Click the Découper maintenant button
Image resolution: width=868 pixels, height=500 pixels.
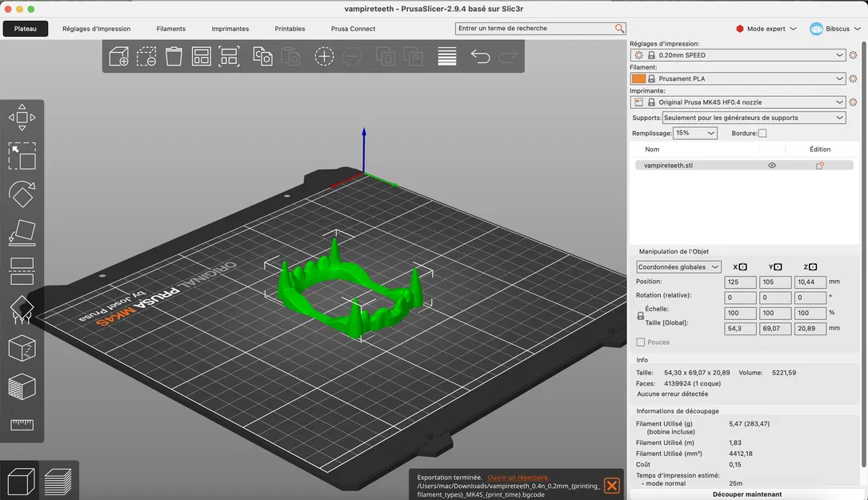click(x=746, y=494)
